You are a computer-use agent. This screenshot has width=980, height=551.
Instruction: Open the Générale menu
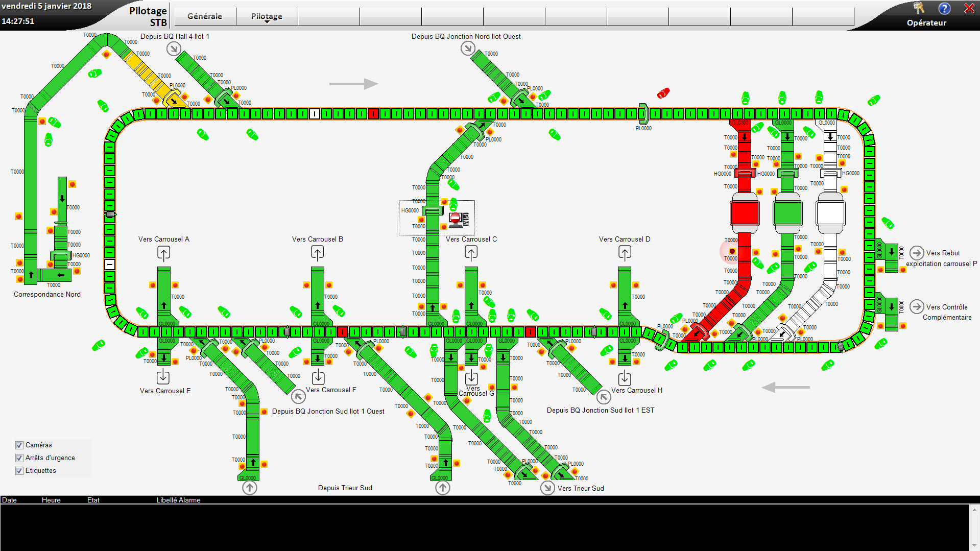tap(205, 16)
